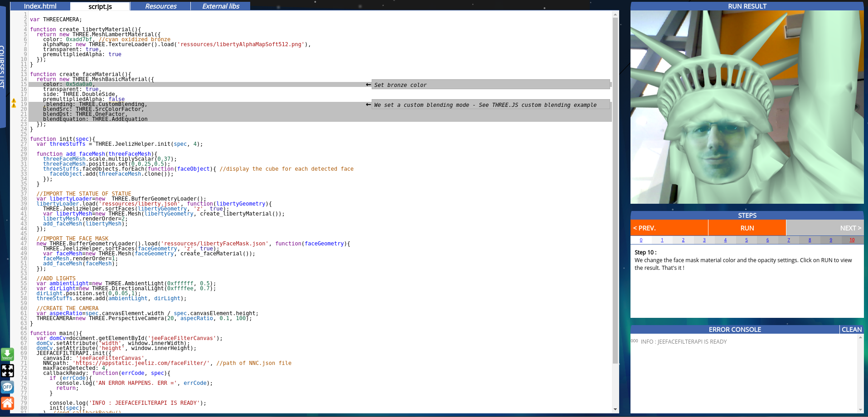Viewport: 868px width, 417px height.
Task: Click the error console scrollbar up arrow
Action: [860, 337]
